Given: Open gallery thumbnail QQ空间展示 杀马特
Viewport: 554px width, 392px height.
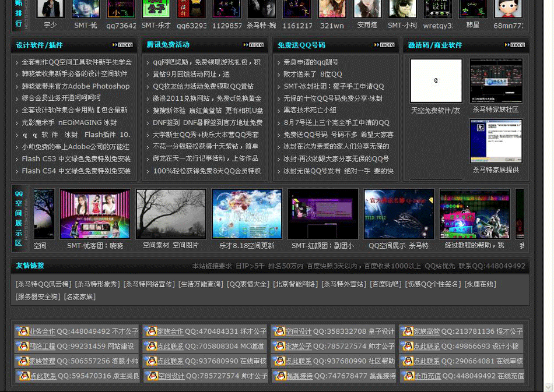Looking at the screenshot, I should 399,214.
